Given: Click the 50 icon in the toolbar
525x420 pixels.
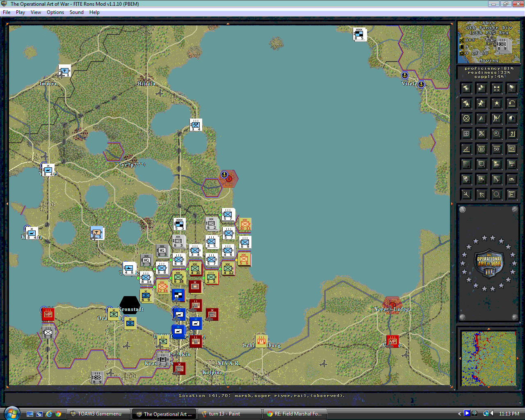Looking at the screenshot, I should coord(497,149).
